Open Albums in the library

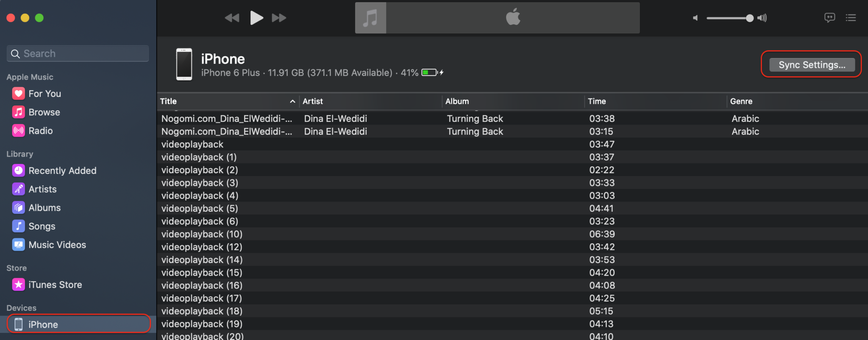click(x=45, y=208)
